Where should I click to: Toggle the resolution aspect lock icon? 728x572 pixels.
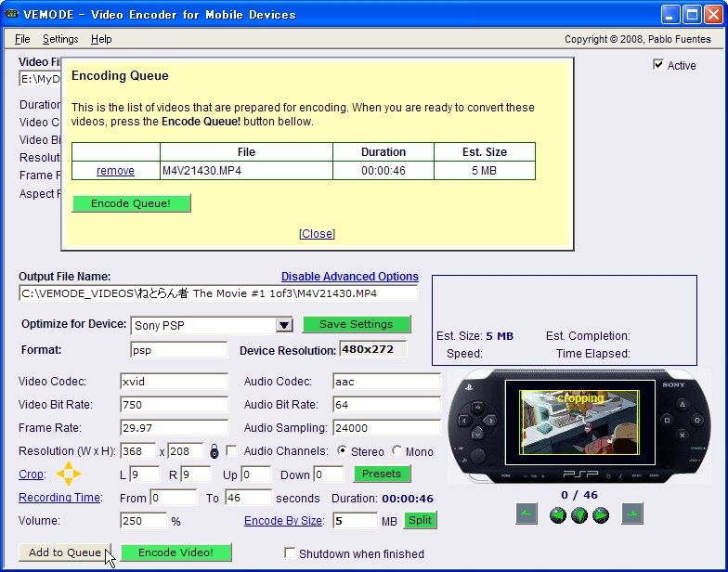click(214, 451)
